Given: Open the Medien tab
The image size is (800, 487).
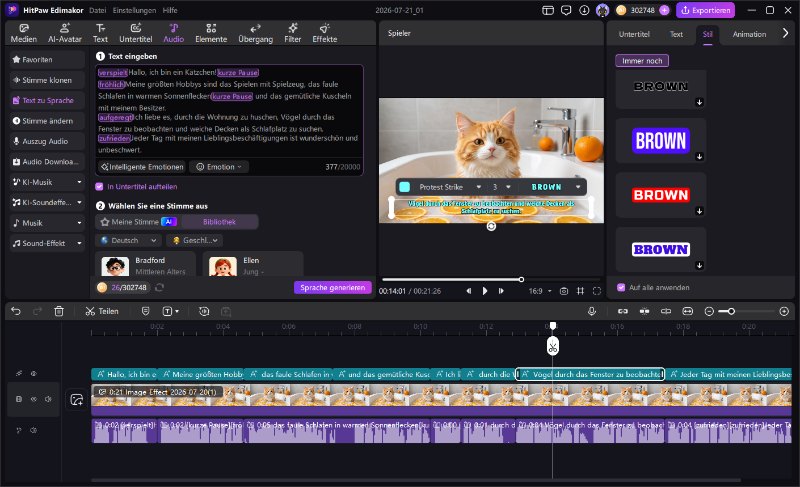Looking at the screenshot, I should coord(24,33).
